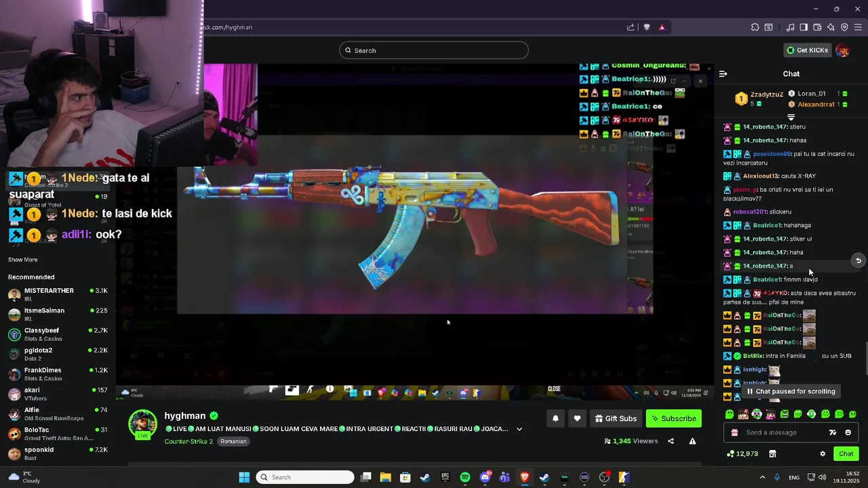Open Brave Wallet icon
This screenshot has height=488, width=868.
817,27
